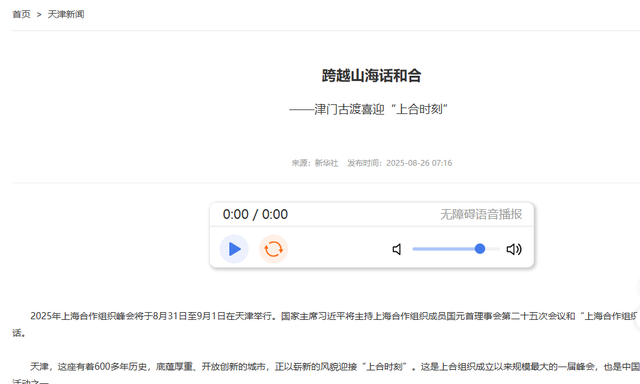
Task: Select the article title 跨越山海话和合
Action: pos(371,75)
